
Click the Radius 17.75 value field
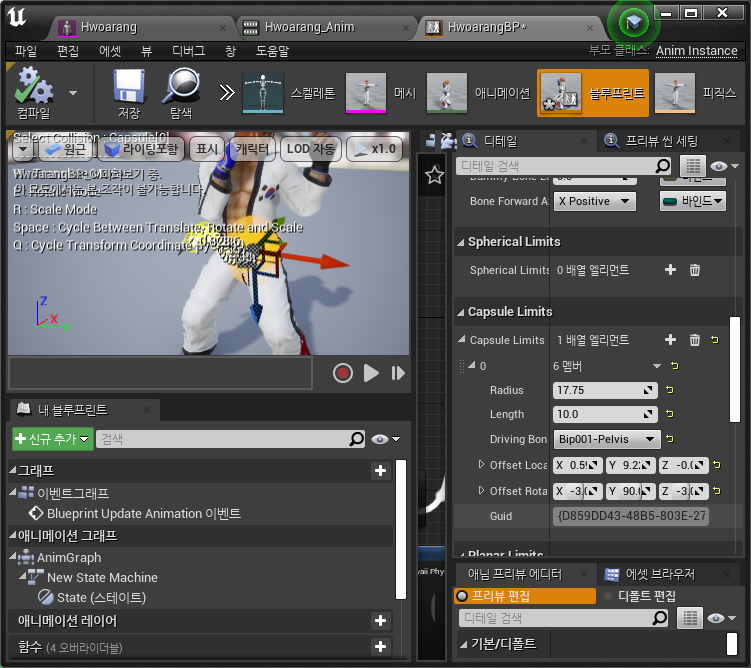(x=605, y=390)
